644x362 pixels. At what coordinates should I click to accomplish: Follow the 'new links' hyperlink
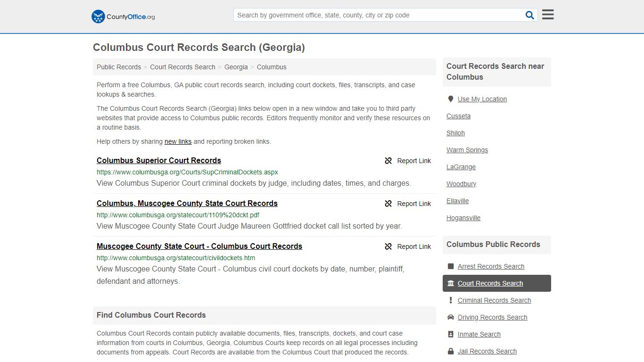[x=178, y=141]
